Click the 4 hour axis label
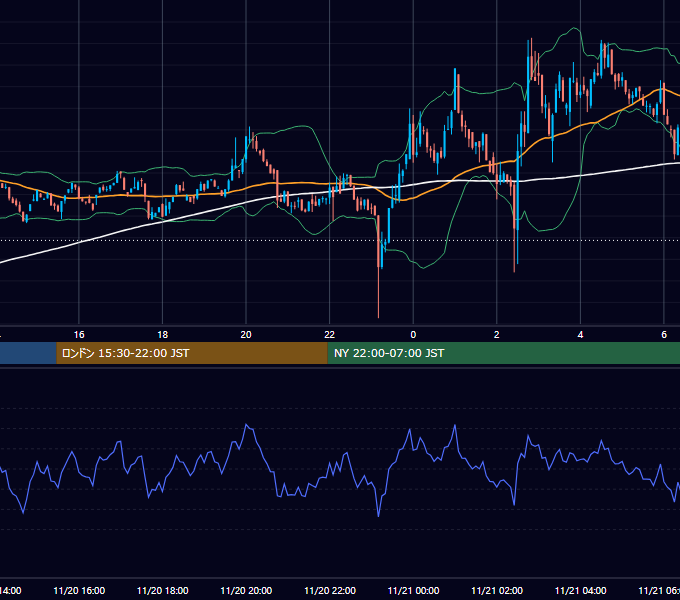Screen dimensions: 680x600 point(580,335)
